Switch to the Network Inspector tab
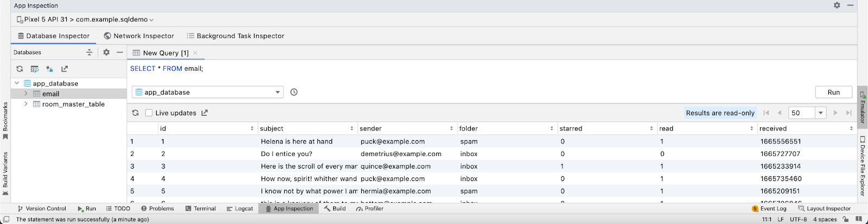868x224 pixels. [x=139, y=36]
